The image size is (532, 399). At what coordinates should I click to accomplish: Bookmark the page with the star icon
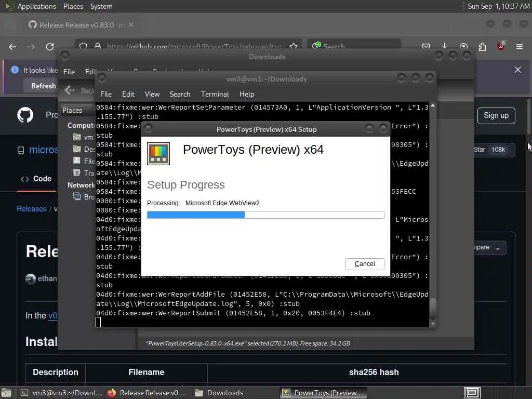294,46
